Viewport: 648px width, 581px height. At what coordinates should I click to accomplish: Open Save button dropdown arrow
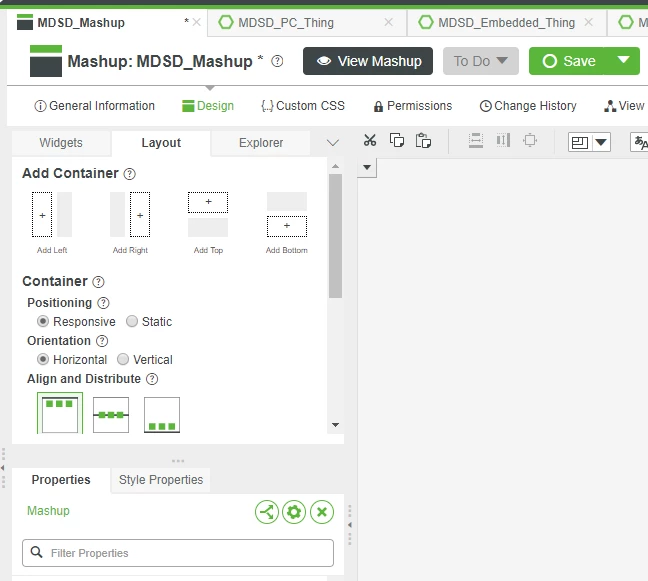[x=623, y=61]
